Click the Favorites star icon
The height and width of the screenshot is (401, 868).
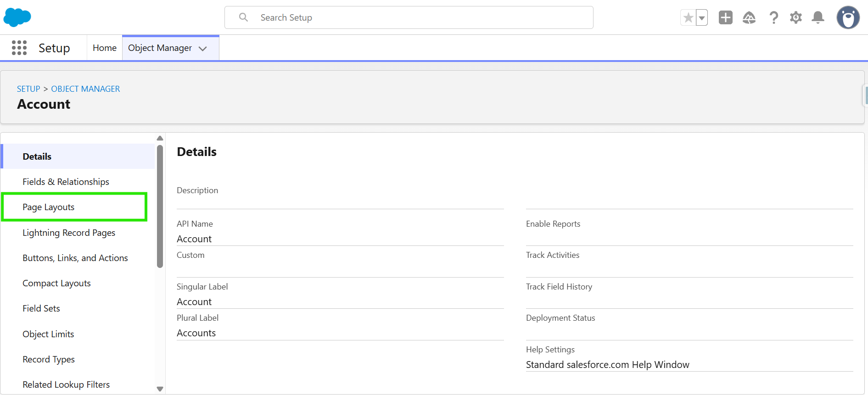[x=688, y=18]
